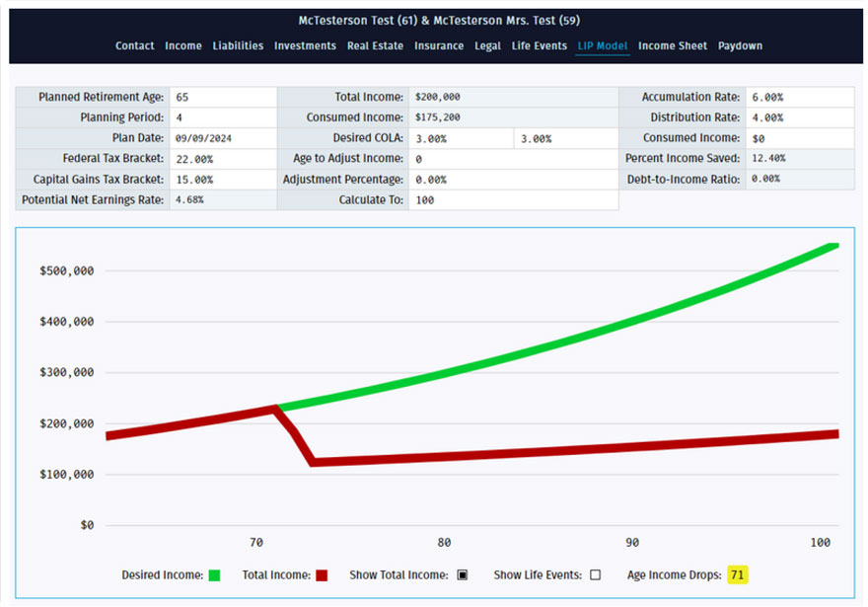Open the Life Events tab
The width and height of the screenshot is (868, 607).
coord(540,46)
